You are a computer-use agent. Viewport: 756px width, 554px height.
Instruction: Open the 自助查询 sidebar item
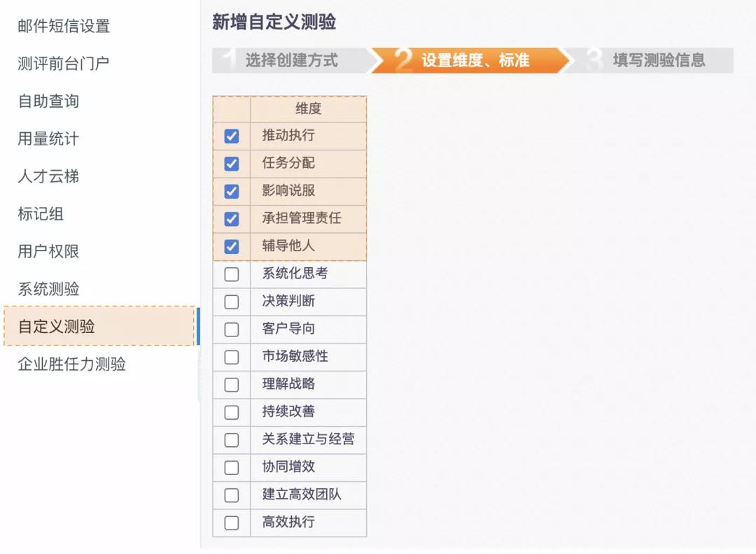coord(48,101)
